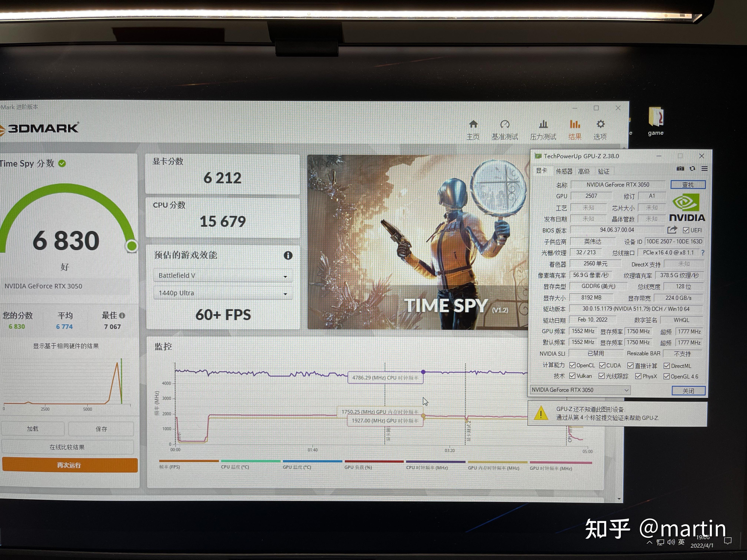
Task: Open the 1440p Ultra resolution dropdown
Action: (223, 293)
